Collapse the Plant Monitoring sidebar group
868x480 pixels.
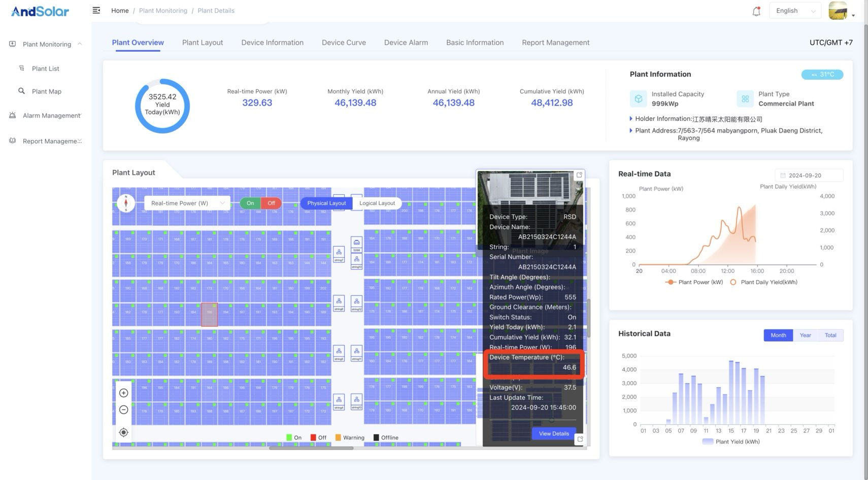point(80,44)
